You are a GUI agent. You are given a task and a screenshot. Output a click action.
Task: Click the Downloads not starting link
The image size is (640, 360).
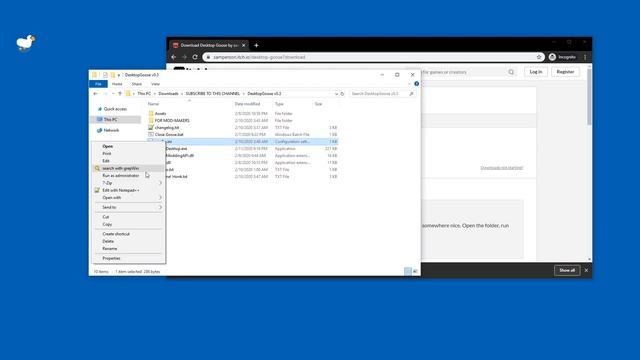[502, 168]
